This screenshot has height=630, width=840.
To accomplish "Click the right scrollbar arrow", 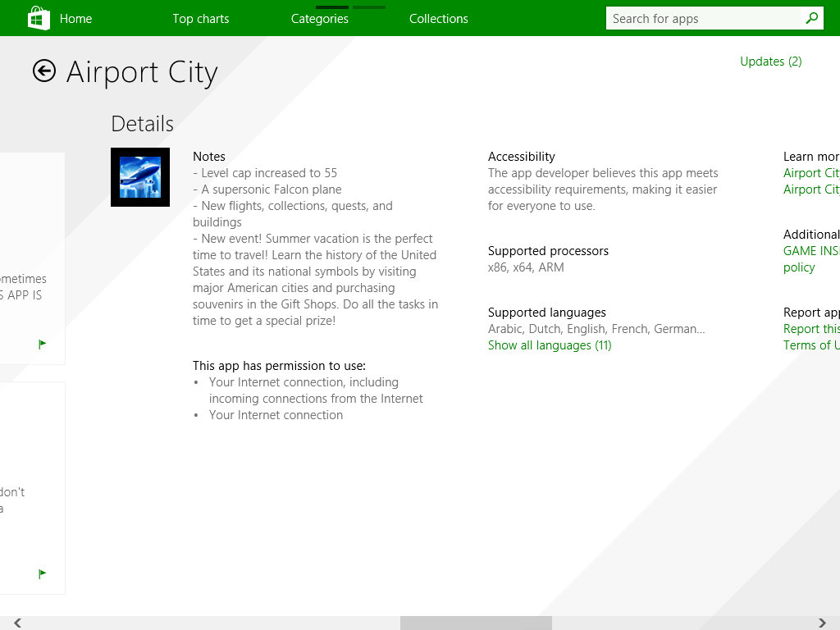I will click(x=822, y=623).
